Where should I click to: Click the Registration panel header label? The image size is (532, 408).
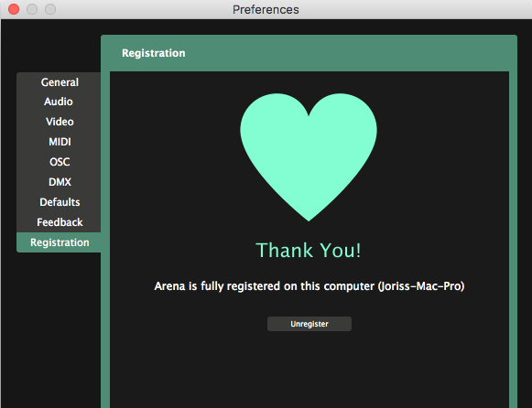pyautogui.click(x=153, y=53)
